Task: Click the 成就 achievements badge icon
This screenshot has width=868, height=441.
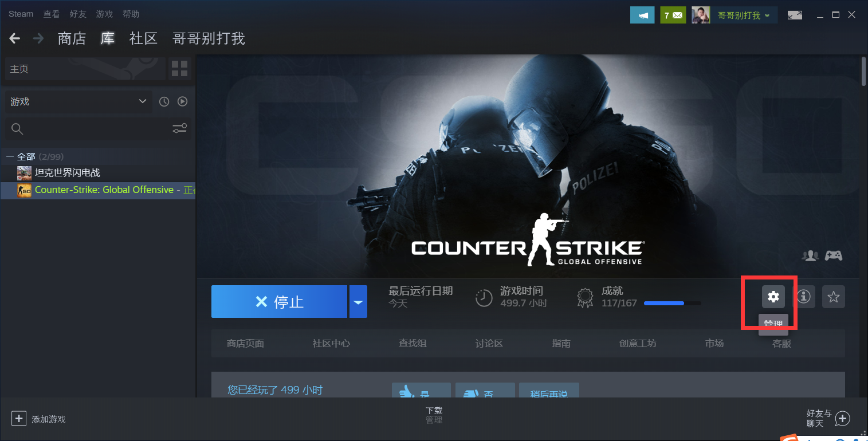Action: tap(585, 298)
